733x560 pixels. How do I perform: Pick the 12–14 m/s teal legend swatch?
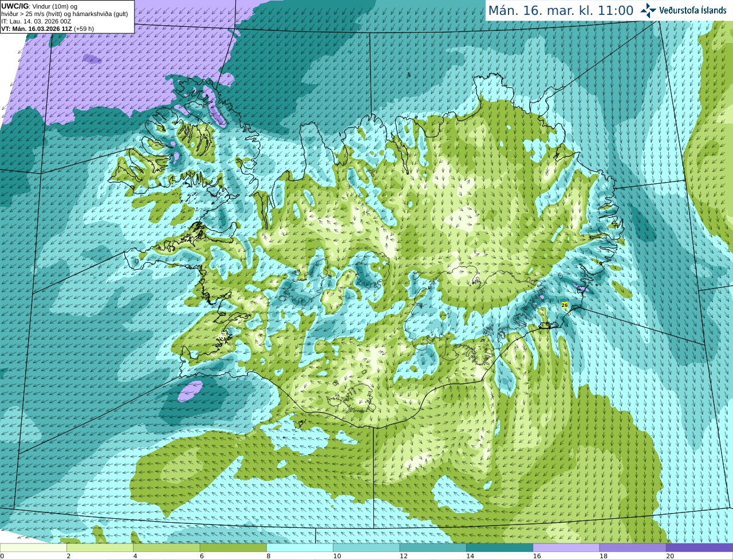pyautogui.click(x=433, y=547)
